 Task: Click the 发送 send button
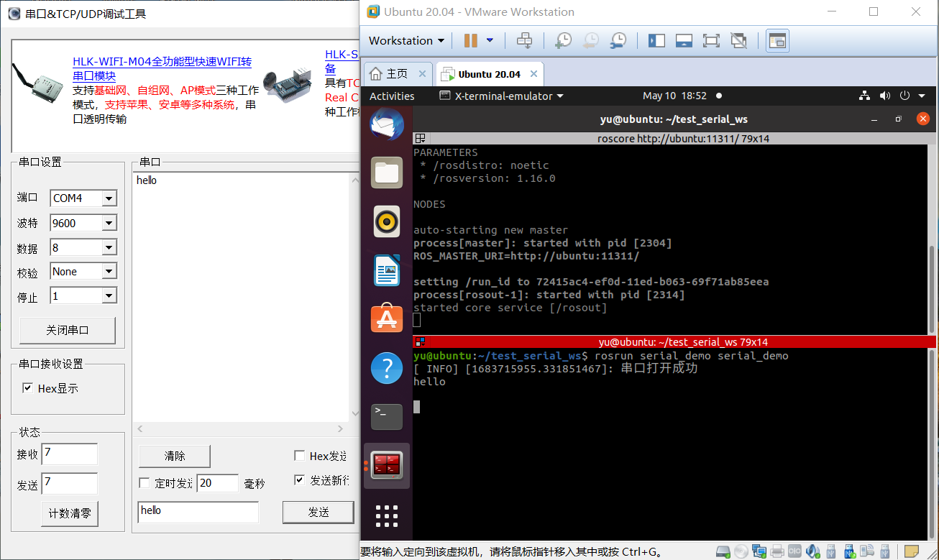(318, 512)
